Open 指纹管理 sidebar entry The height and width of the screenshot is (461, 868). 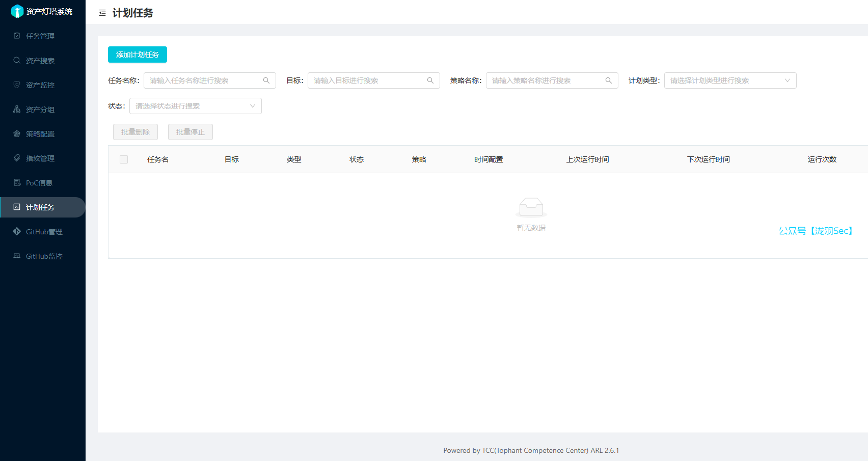(40, 158)
